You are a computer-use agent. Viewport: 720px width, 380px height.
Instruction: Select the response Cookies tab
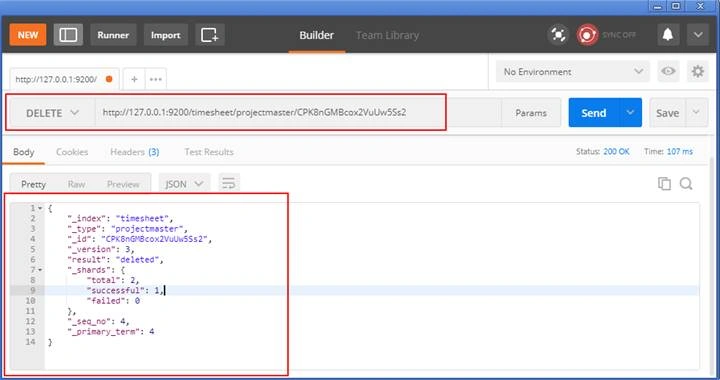pyautogui.click(x=72, y=152)
